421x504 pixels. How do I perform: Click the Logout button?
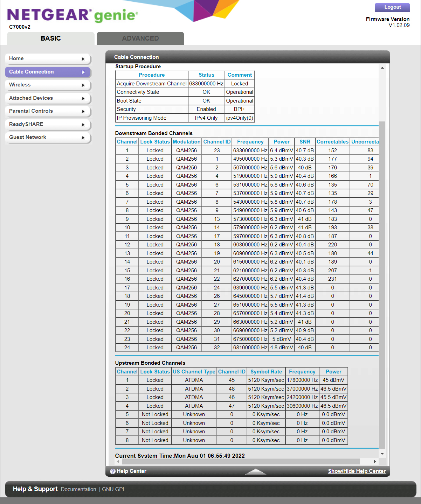[x=392, y=7]
